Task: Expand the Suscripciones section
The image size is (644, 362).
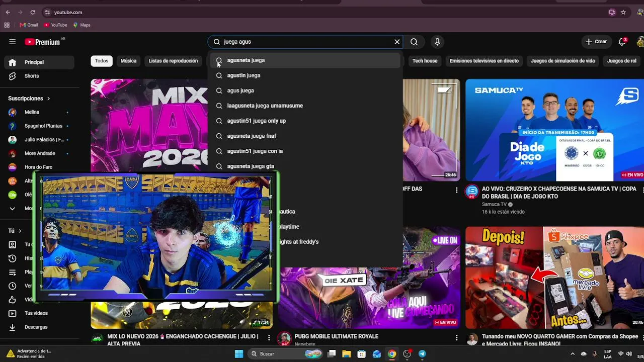Action: click(29, 99)
